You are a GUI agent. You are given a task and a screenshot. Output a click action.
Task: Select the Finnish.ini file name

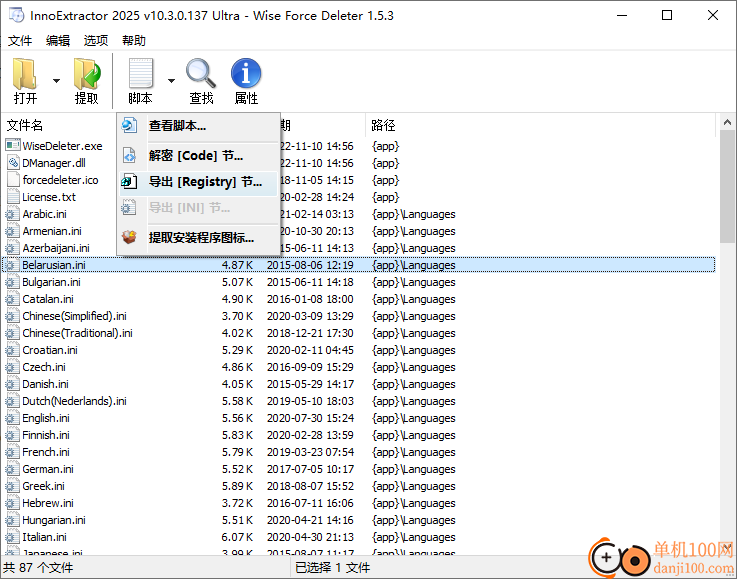(x=46, y=435)
